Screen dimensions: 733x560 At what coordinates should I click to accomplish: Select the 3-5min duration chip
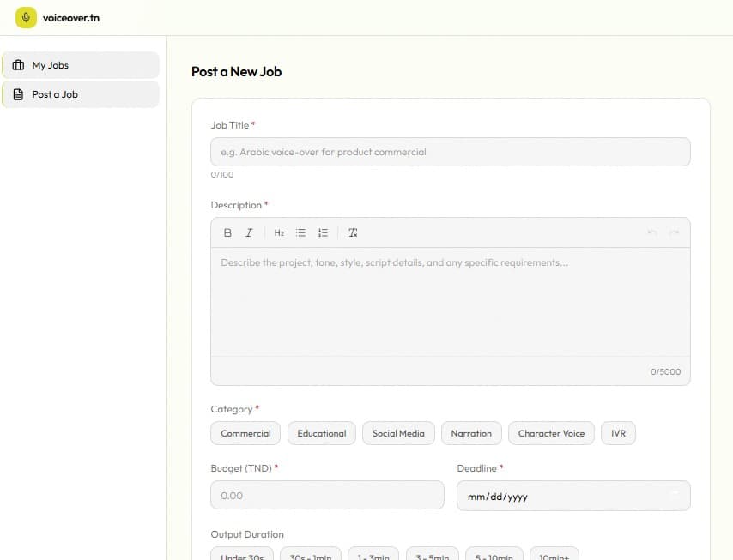pyautogui.click(x=433, y=556)
